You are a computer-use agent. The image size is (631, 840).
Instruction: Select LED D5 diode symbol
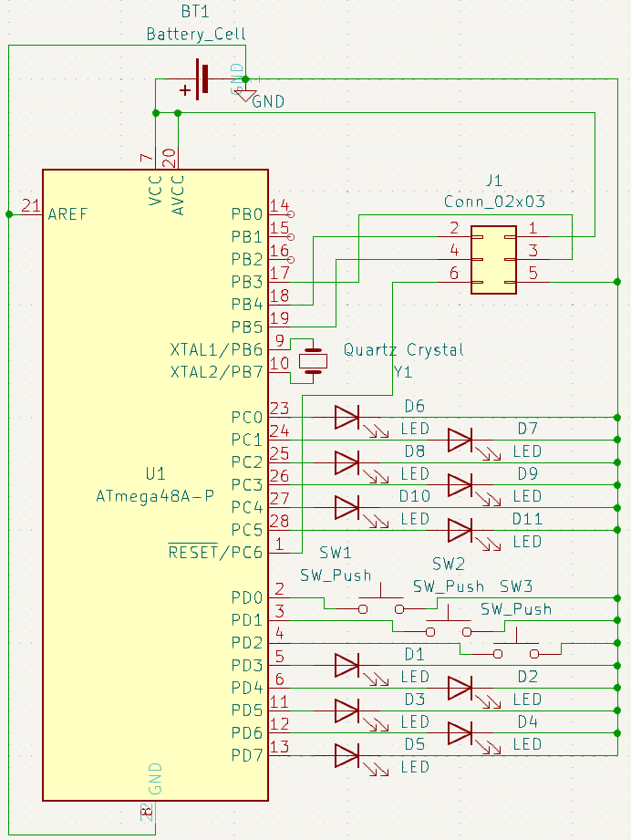tap(347, 756)
